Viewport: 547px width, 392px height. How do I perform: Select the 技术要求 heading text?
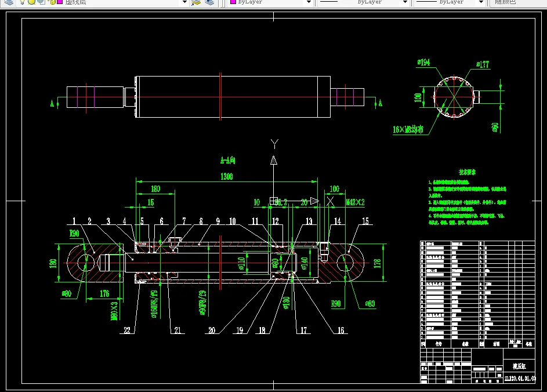point(467,172)
